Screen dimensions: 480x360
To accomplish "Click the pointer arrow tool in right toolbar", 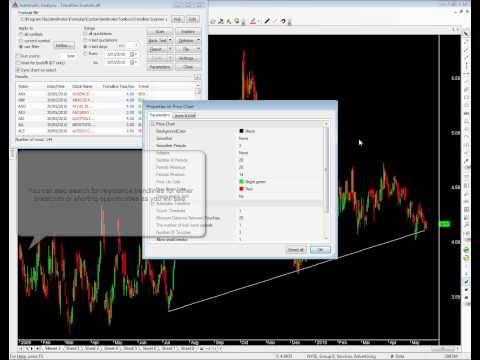I will click(x=466, y=33).
